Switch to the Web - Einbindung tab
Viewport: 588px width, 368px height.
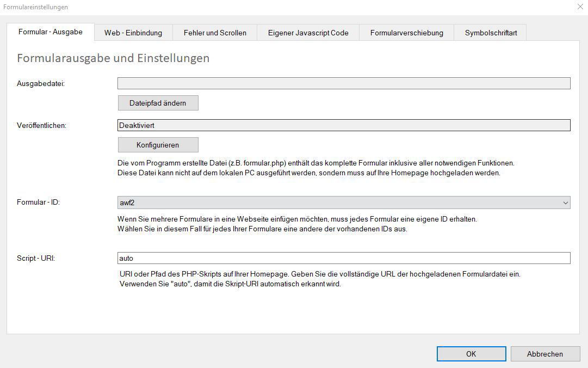pyautogui.click(x=133, y=33)
